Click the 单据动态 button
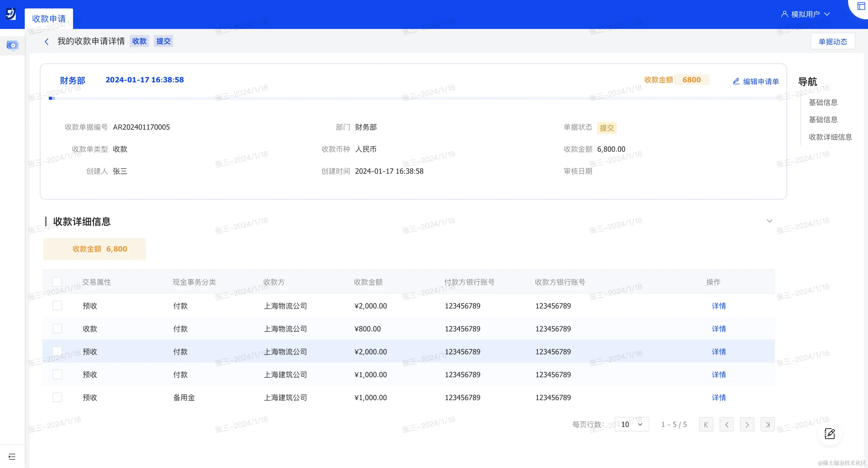 click(833, 41)
